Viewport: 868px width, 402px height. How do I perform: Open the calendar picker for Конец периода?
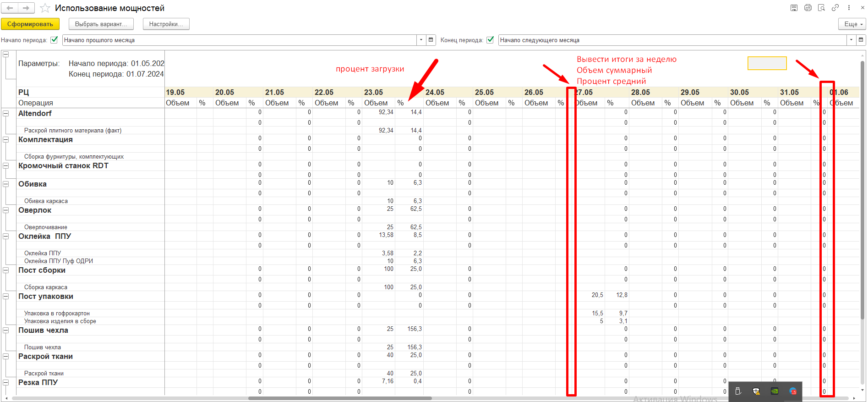point(861,40)
